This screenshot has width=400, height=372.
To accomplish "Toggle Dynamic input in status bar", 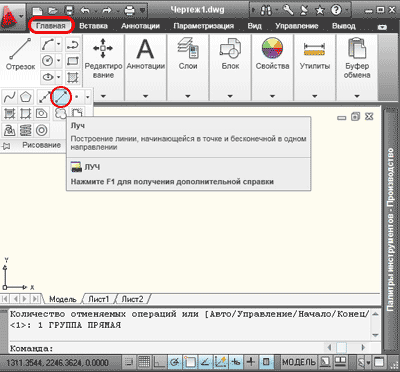I will [236, 362].
